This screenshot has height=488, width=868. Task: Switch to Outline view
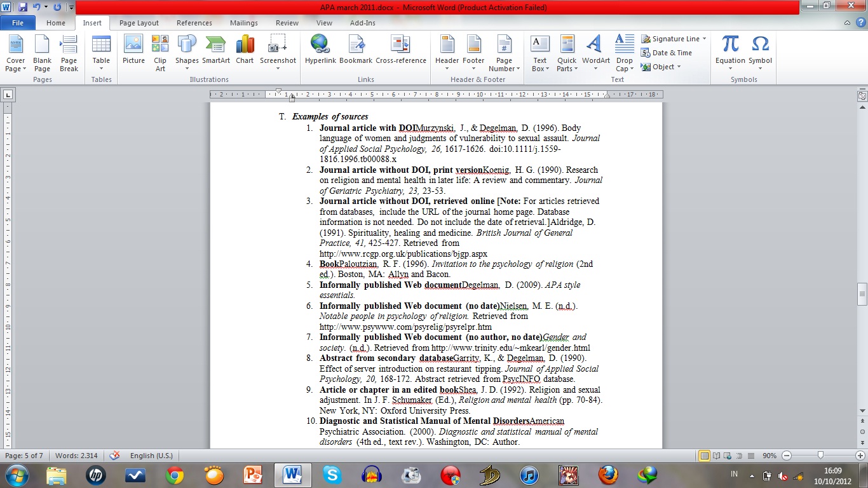tap(740, 456)
